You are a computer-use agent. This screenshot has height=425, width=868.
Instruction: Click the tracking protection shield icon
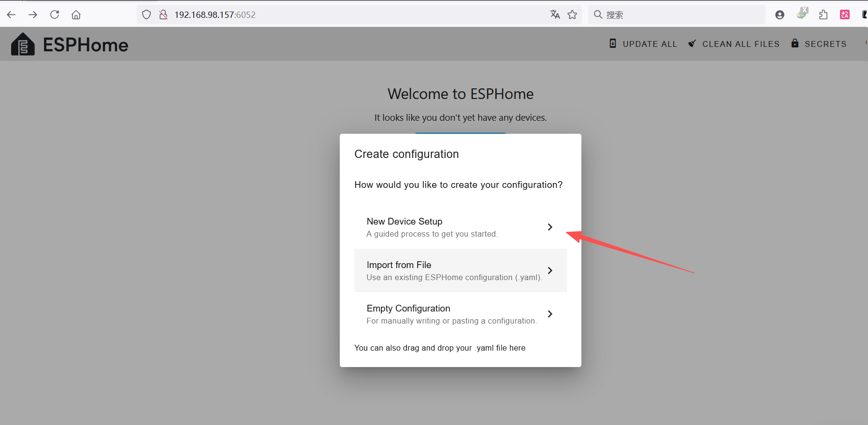pos(146,15)
